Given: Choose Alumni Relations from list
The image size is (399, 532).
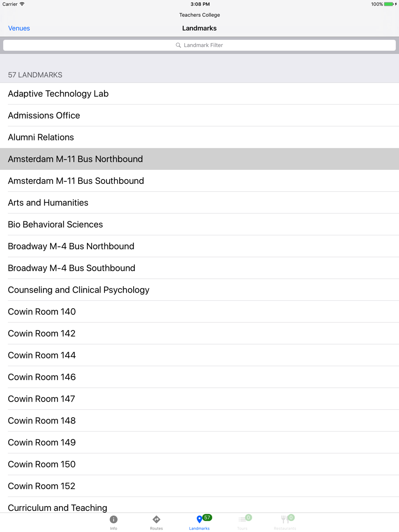Looking at the screenshot, I should click(41, 137).
